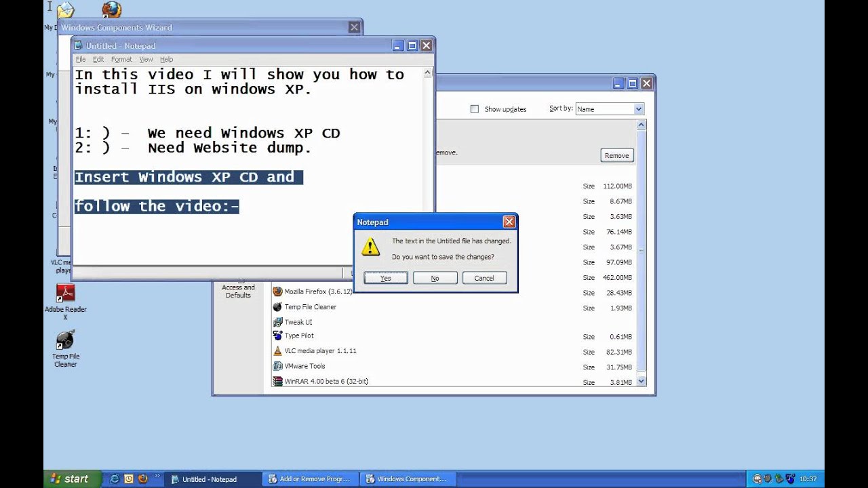Expand hidden Quick Launch items chevron
The height and width of the screenshot is (488, 868).
[x=157, y=476]
